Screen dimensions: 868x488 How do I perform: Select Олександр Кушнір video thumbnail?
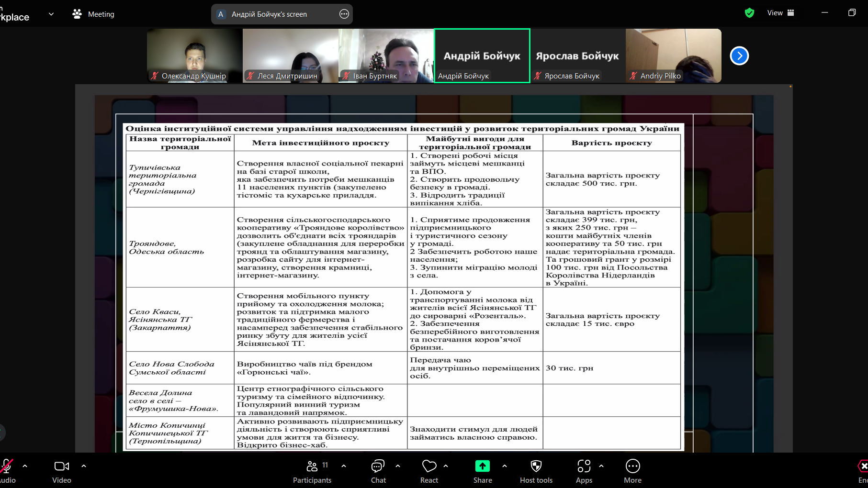click(194, 55)
